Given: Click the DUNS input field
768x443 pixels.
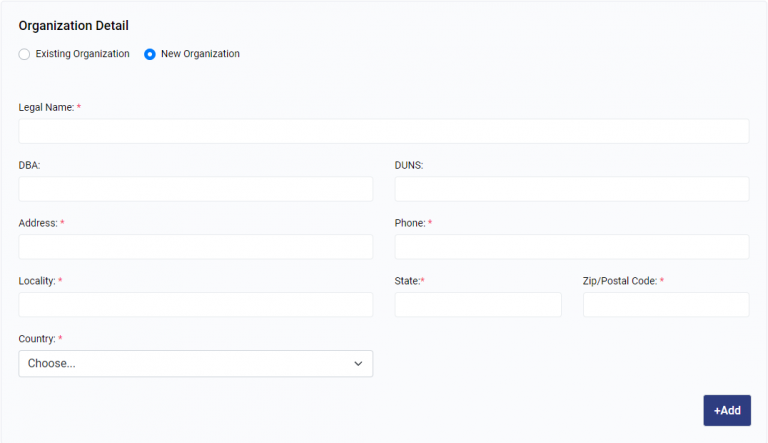Looking at the screenshot, I should point(571,189).
